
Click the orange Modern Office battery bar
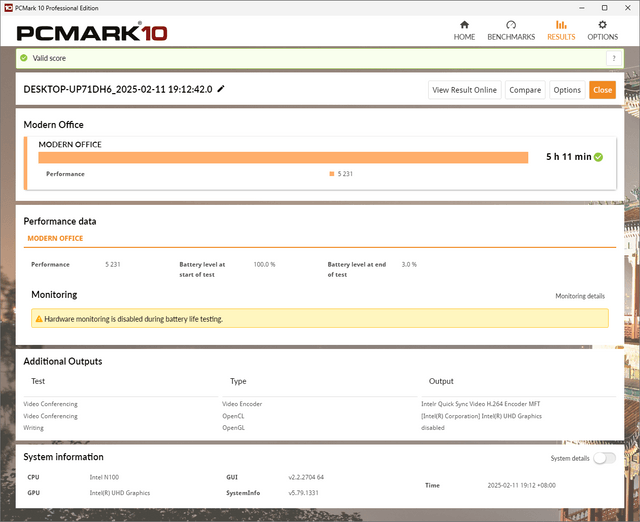pyautogui.click(x=283, y=158)
